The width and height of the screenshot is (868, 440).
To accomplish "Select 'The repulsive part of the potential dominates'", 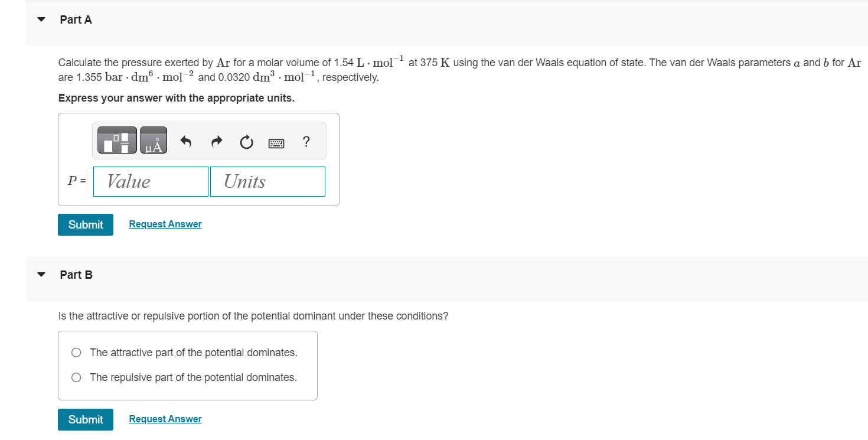I will 76,377.
